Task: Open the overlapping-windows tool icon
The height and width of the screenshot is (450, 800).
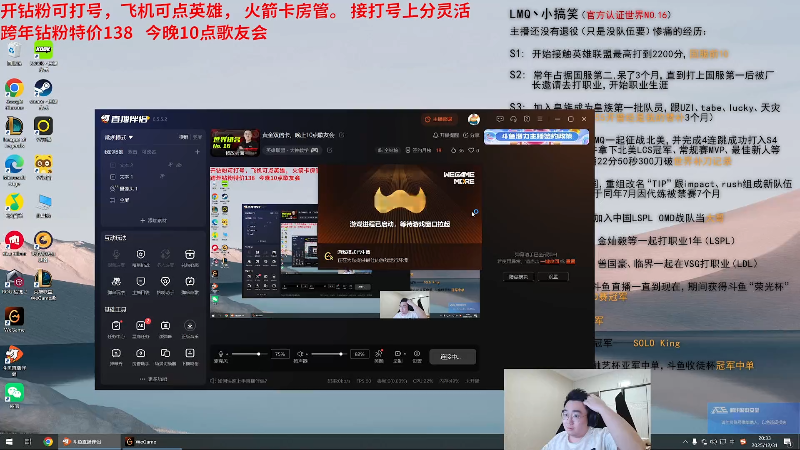Action: (165, 353)
